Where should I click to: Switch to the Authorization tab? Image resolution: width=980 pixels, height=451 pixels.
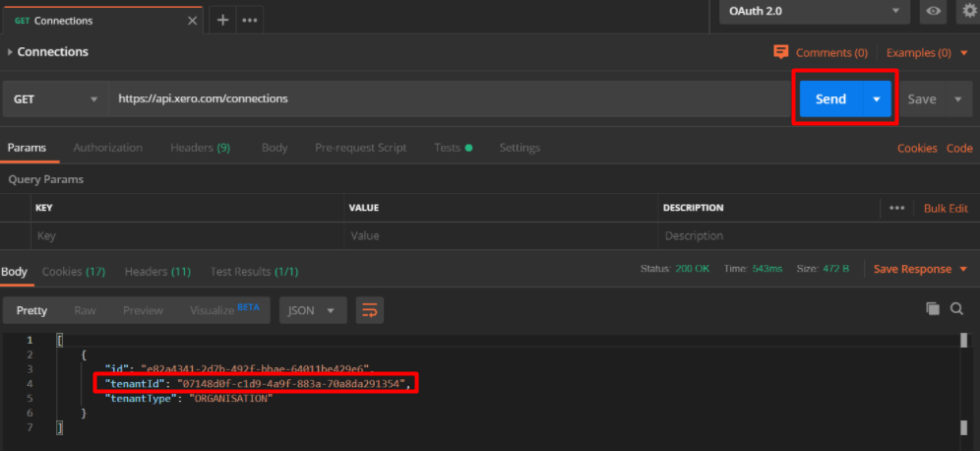(x=107, y=148)
